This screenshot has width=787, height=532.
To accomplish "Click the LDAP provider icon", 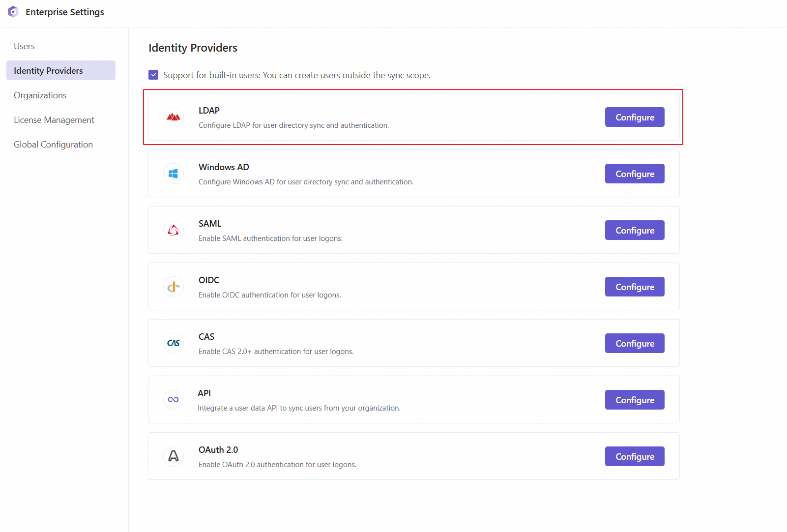I will pos(174,117).
